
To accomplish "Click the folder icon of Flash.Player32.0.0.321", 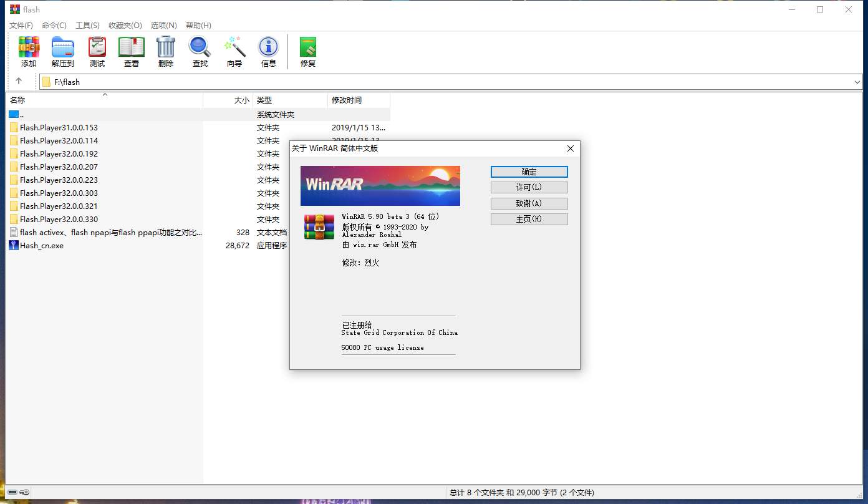I will click(x=14, y=206).
